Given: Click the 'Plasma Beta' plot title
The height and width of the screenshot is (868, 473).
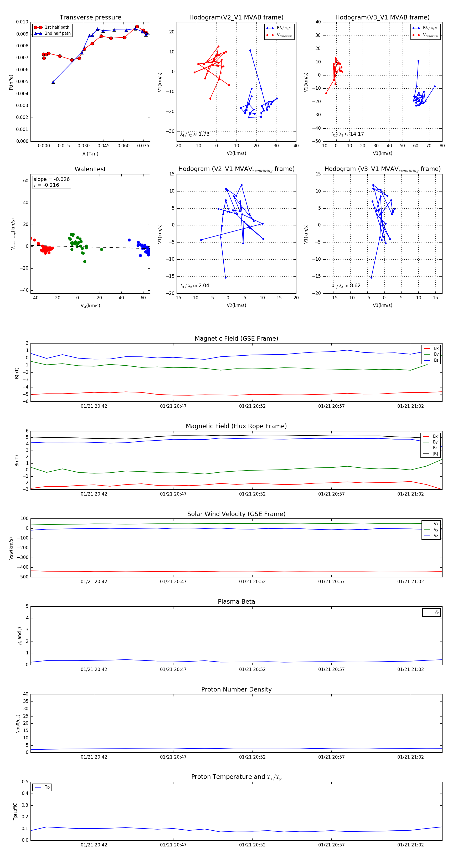Looking at the screenshot, I should coord(236,602).
